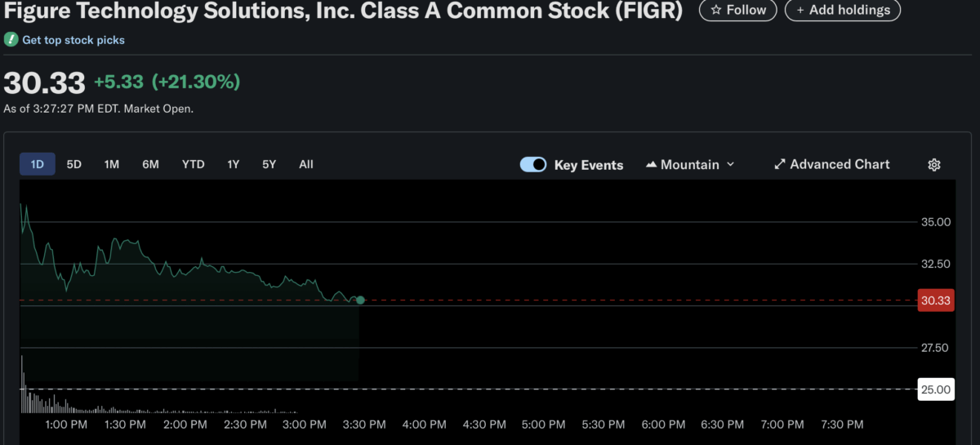Click the 1:30 PM time axis label
This screenshot has height=445, width=980.
click(126, 425)
